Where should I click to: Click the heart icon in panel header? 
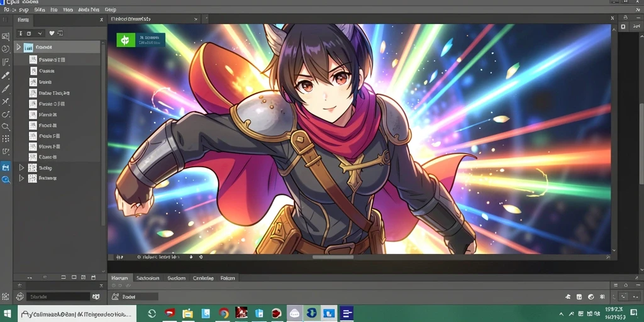(x=52, y=33)
